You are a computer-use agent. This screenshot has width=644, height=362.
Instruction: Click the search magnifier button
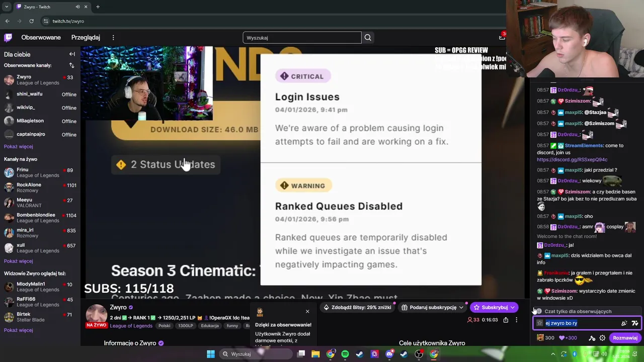pyautogui.click(x=368, y=37)
